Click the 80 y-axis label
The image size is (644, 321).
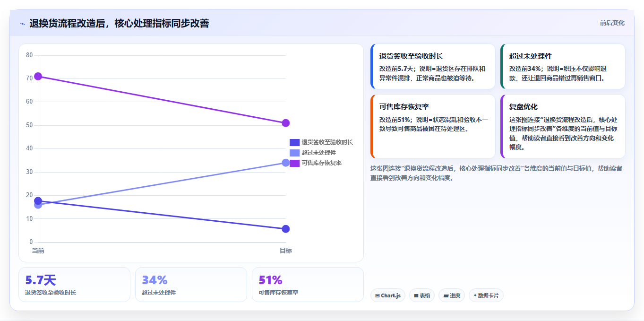click(29, 55)
